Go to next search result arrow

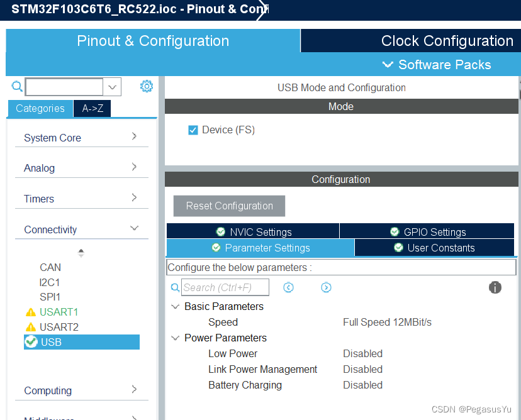click(x=327, y=287)
